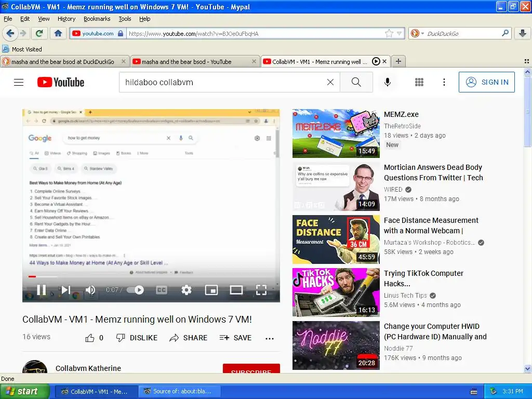Start voice search with the microphone
Viewport: 532px width, 399px height.
click(388, 82)
